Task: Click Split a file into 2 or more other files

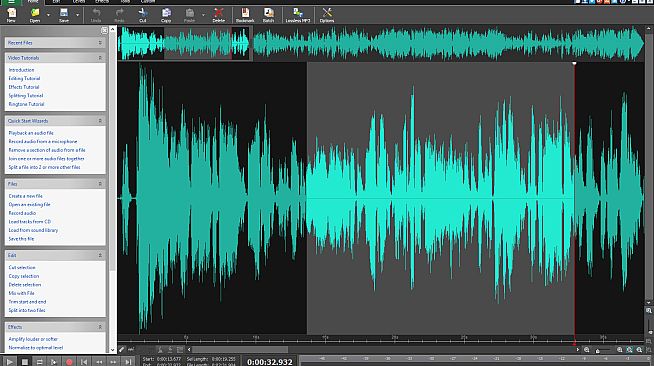Action: click(44, 167)
